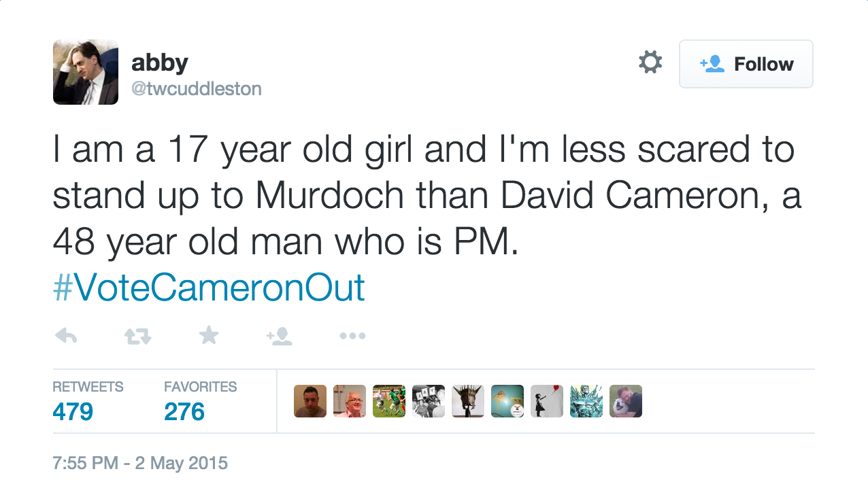Click the #VoteCameronOut hashtag
868x480 pixels.
pos(209,288)
